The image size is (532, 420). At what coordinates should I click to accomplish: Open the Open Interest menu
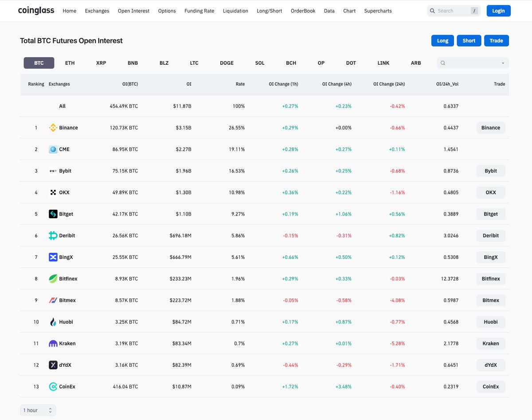point(133,11)
